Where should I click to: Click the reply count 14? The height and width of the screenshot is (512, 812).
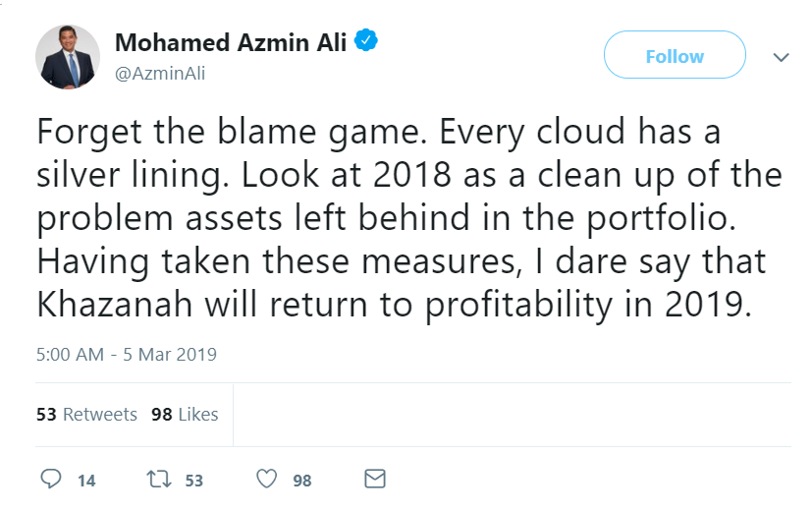point(86,481)
